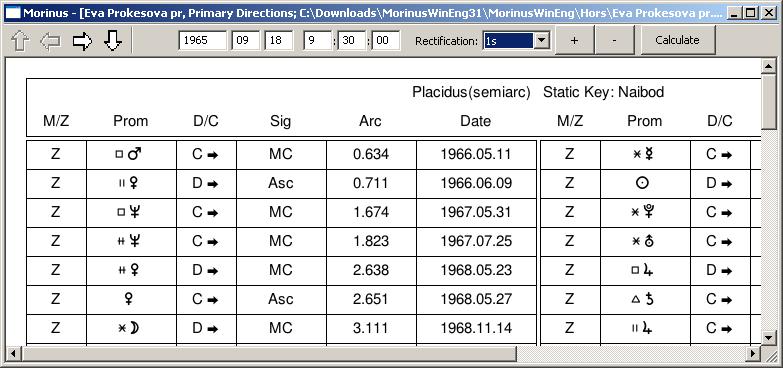This screenshot has width=783, height=368.
Task: Click the hour field showing 9
Action: click(317, 41)
